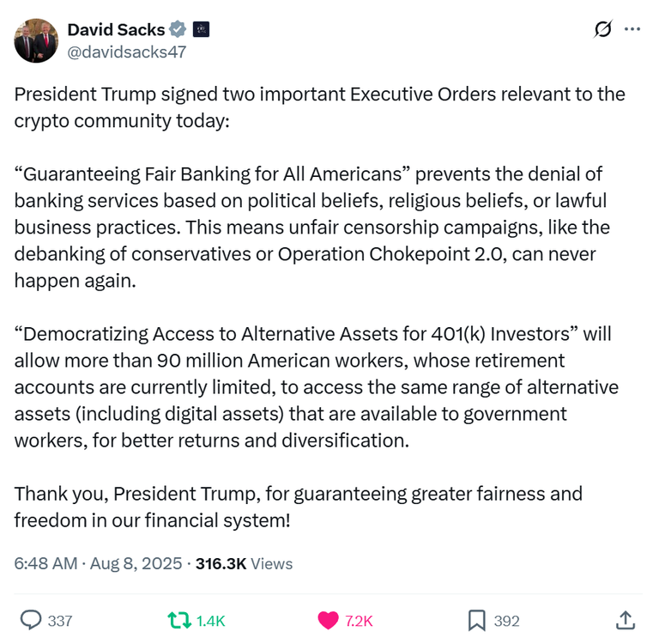The height and width of the screenshot is (644, 659).
Task: Open the Grok slash-circle icon
Action: point(603,29)
